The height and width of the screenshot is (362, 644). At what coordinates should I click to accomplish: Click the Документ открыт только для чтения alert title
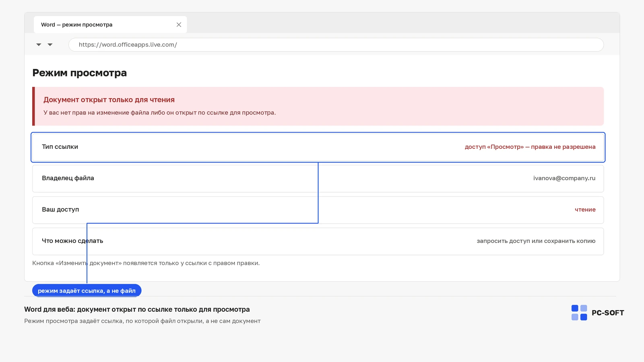109,100
